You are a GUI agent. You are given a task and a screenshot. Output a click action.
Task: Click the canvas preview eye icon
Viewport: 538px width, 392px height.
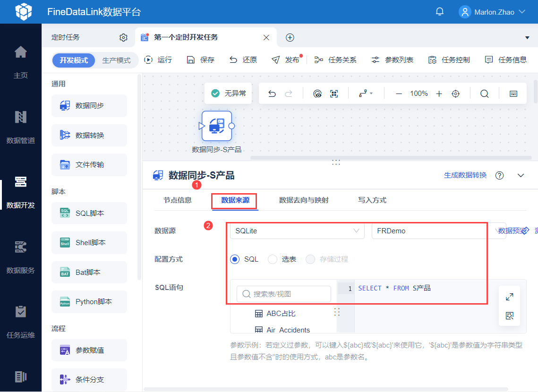[x=317, y=94]
